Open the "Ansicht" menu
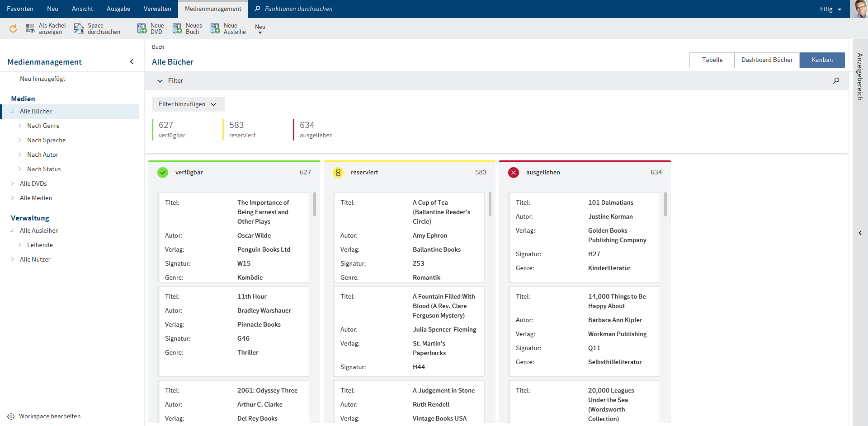Screen dimensions: 868x426 click(82, 9)
